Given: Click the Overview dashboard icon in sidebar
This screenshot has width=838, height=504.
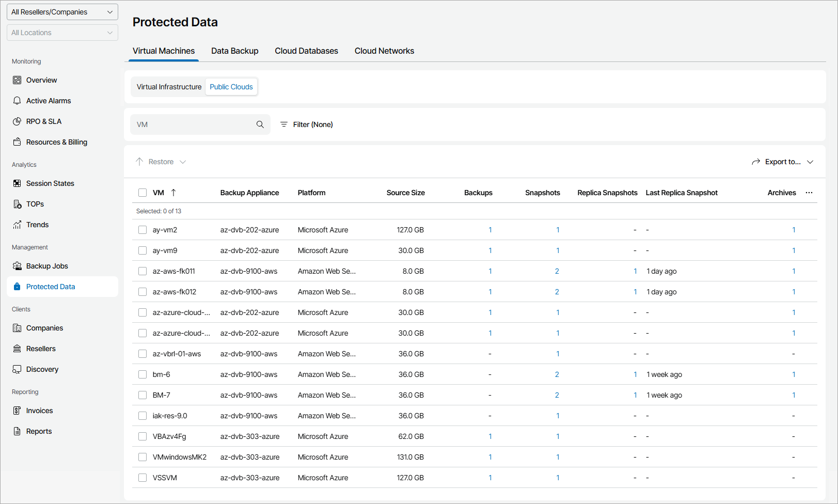Looking at the screenshot, I should point(17,80).
